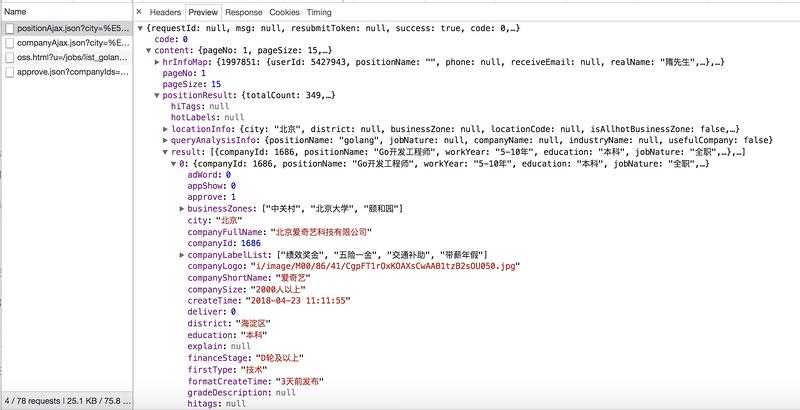Click the companyFullName value

(321, 232)
